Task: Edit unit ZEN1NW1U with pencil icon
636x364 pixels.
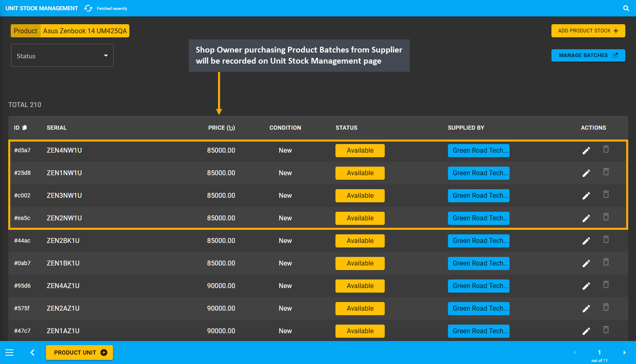Action: [586, 173]
